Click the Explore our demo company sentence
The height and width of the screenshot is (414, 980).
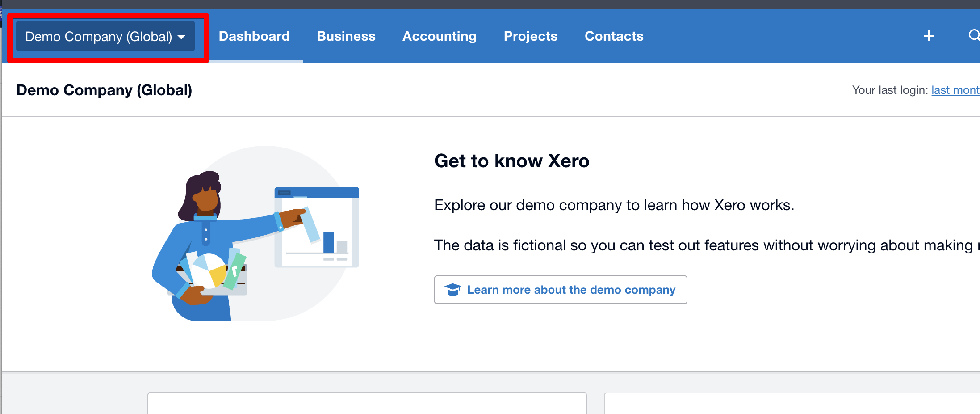pyautogui.click(x=614, y=205)
